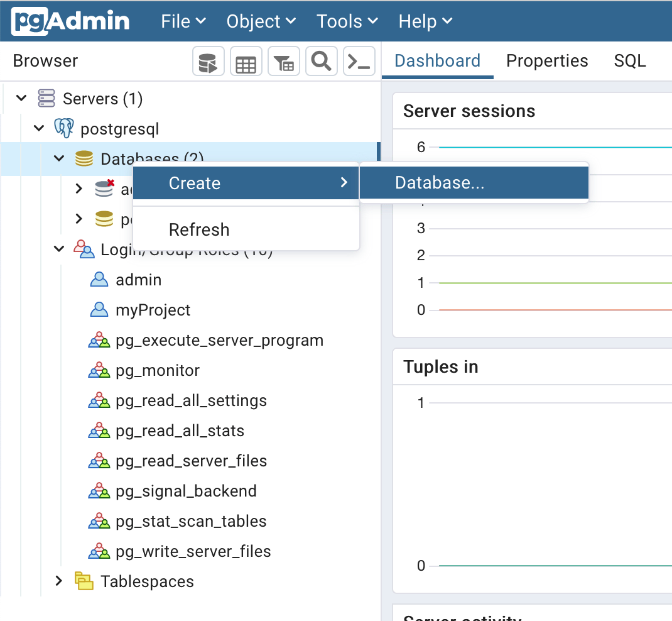
Task: Open the View Data table icon
Action: click(246, 62)
